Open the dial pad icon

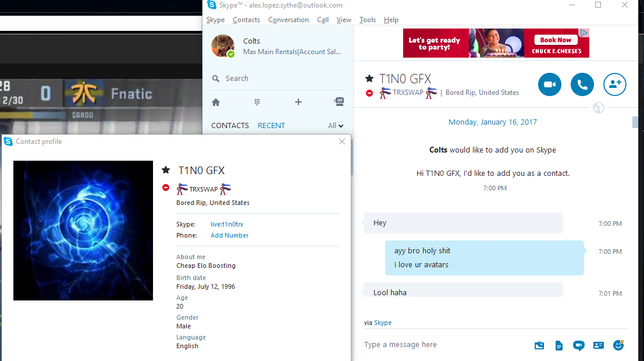[x=257, y=102]
